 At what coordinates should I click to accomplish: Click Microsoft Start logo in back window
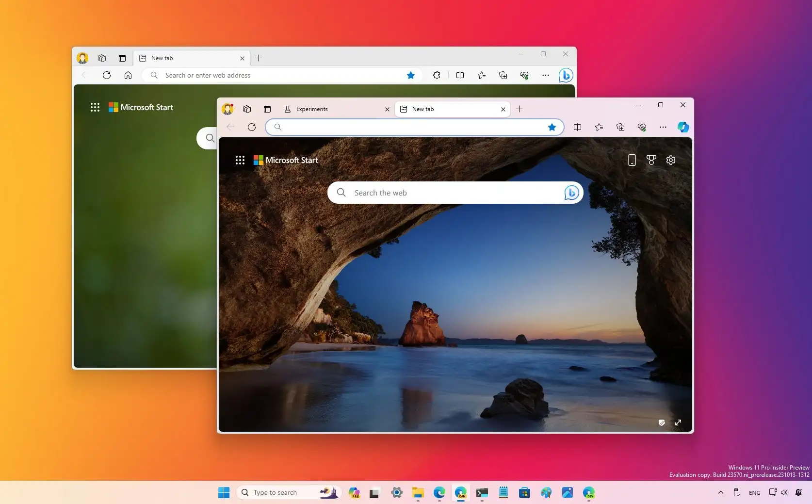[141, 107]
